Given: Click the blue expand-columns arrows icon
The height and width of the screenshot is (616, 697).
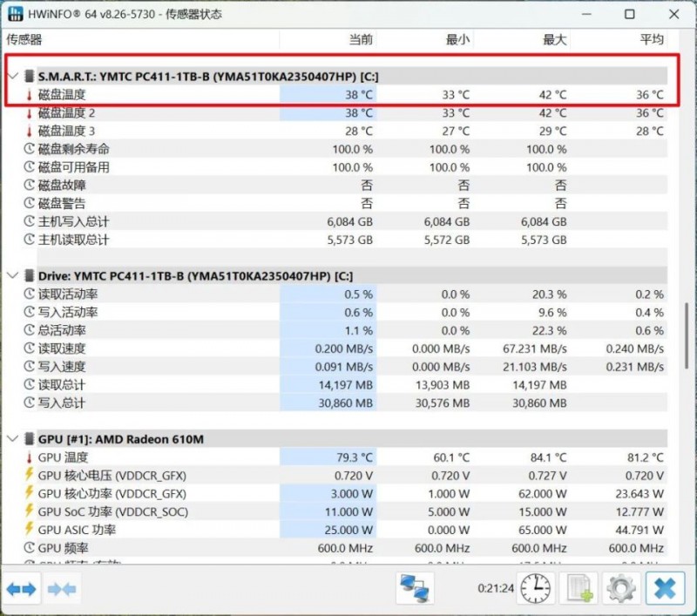Looking at the screenshot, I should point(22,589).
